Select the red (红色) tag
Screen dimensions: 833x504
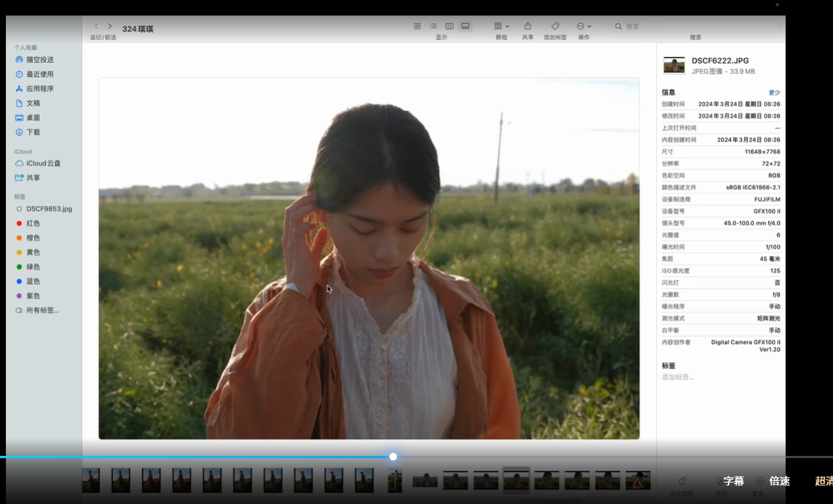click(33, 224)
